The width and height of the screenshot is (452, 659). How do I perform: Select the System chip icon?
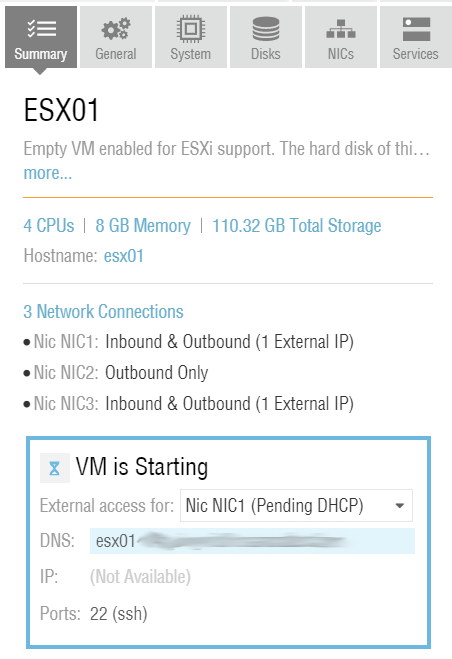click(191, 29)
